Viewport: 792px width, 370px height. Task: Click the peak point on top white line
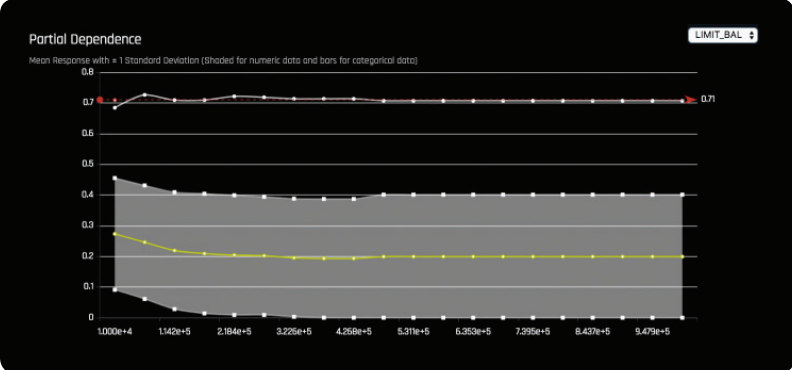(x=144, y=94)
